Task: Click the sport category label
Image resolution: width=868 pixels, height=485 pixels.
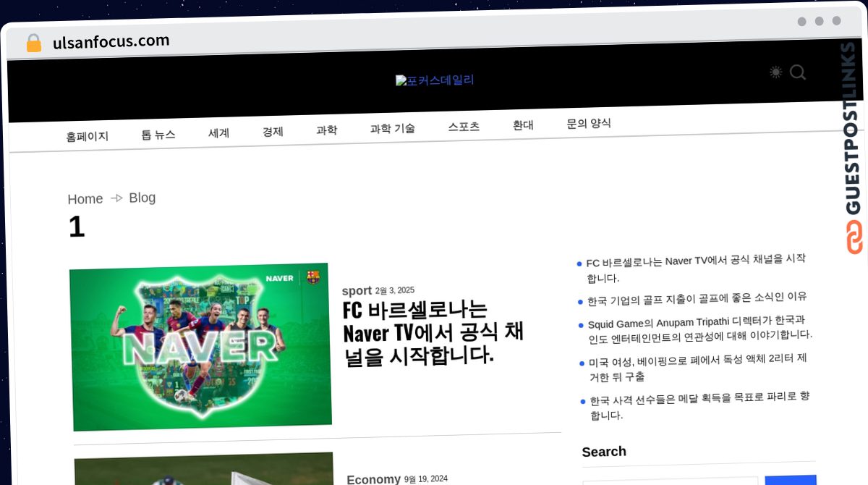Action: point(357,291)
